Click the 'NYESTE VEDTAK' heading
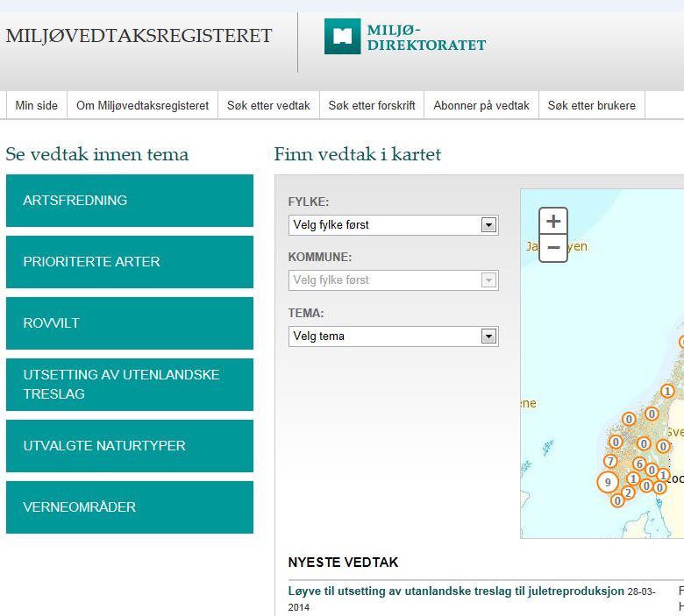This screenshot has width=684, height=616. point(343,563)
